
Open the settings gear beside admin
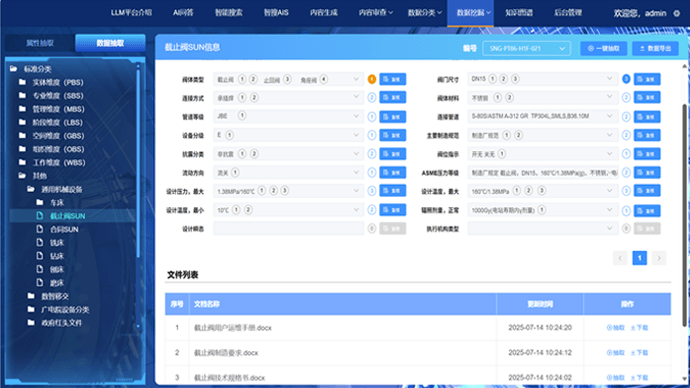[677, 14]
